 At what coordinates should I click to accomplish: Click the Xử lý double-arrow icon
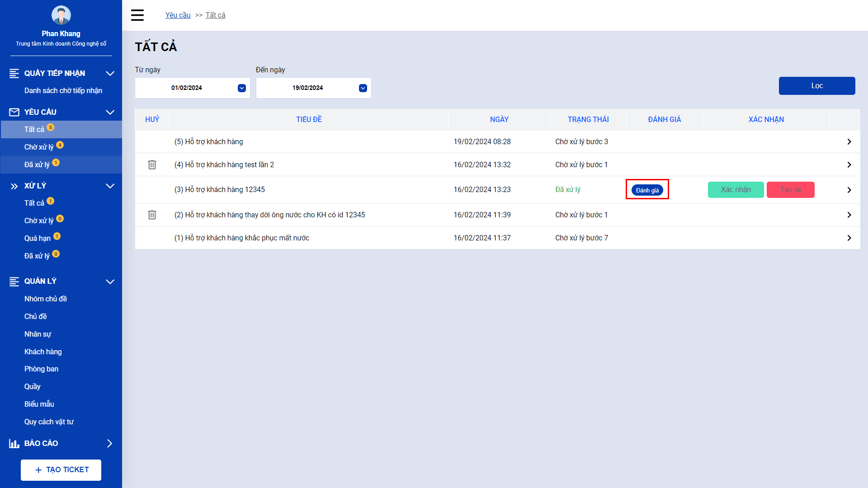14,186
